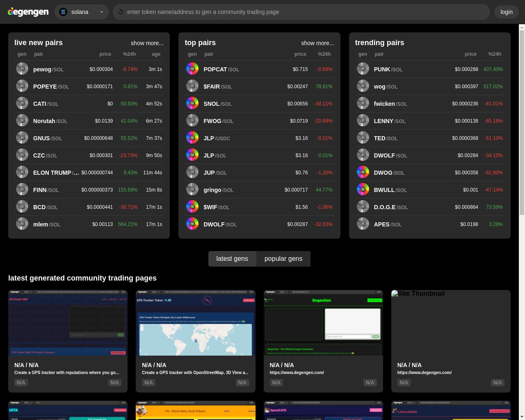Click the GNUS gen icon
Image resolution: width=525 pixels, height=420 pixels.
click(x=22, y=137)
